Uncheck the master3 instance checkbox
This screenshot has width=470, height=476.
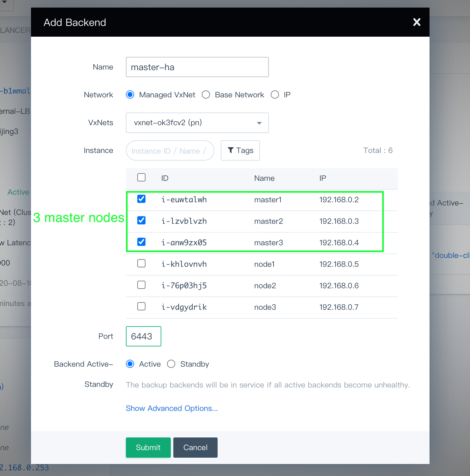141,242
